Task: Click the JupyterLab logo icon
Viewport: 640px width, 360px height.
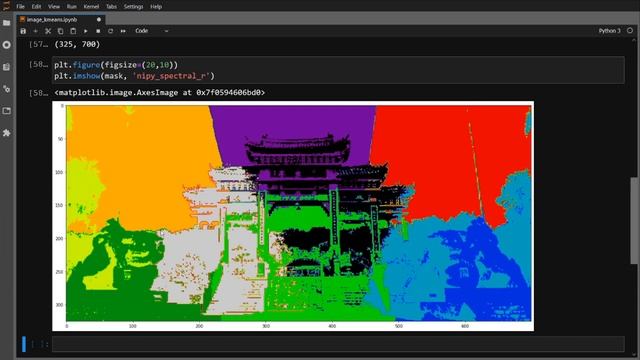Action: [x=6, y=6]
